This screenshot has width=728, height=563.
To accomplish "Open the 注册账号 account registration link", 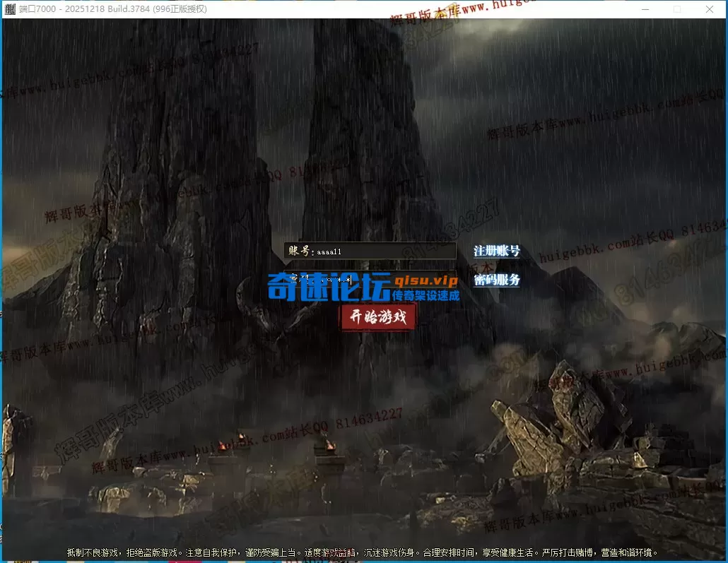I will tap(496, 251).
